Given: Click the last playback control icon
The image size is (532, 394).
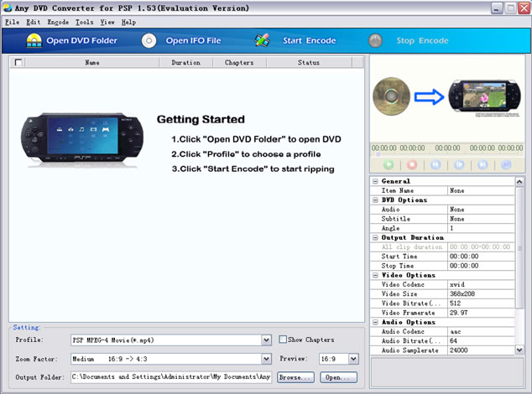Looking at the screenshot, I should pos(505,165).
